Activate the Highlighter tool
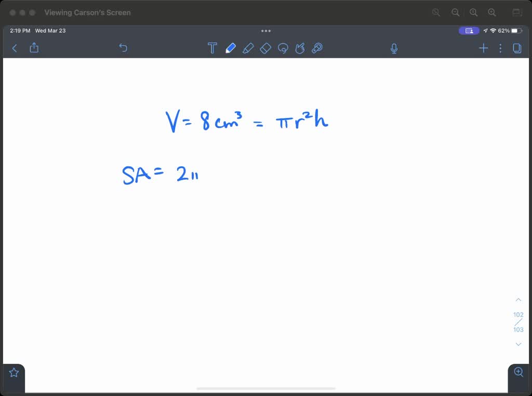532x396 pixels. coord(248,48)
